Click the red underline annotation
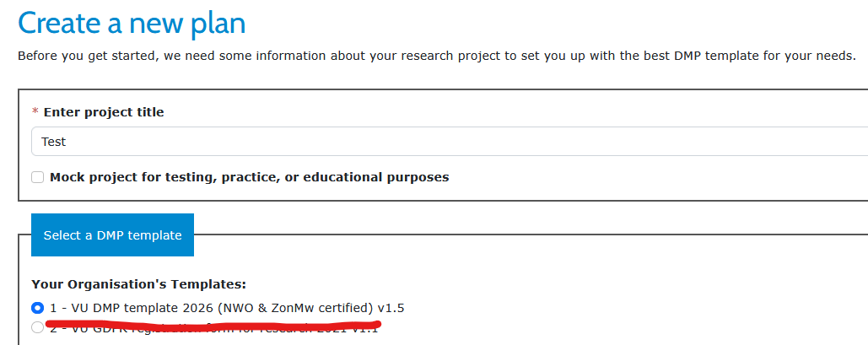 211,322
